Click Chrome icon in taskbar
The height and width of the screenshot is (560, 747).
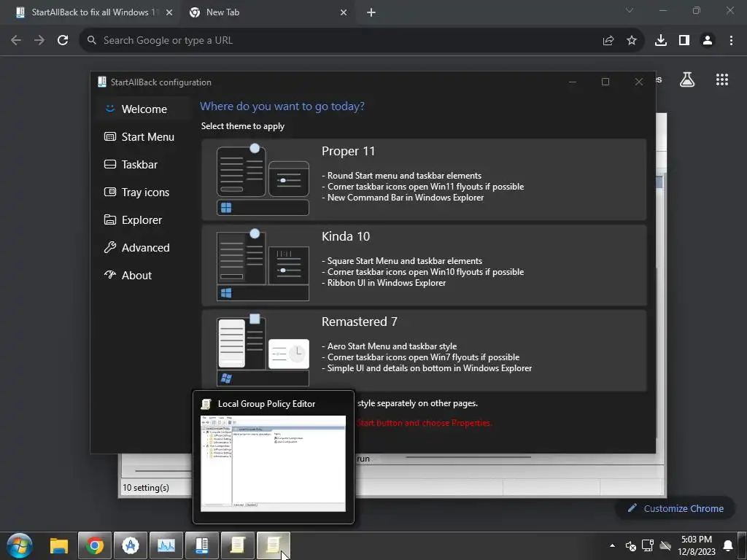click(x=94, y=545)
